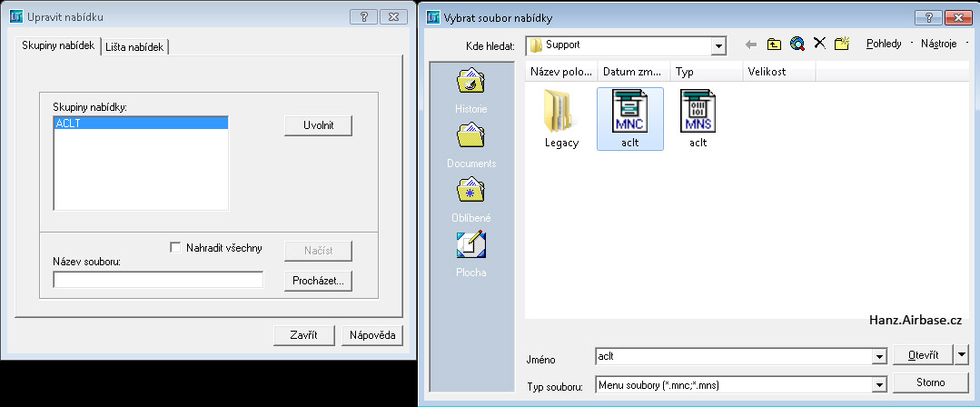The width and height of the screenshot is (980, 407).
Task: Click the Storno button
Action: [930, 382]
